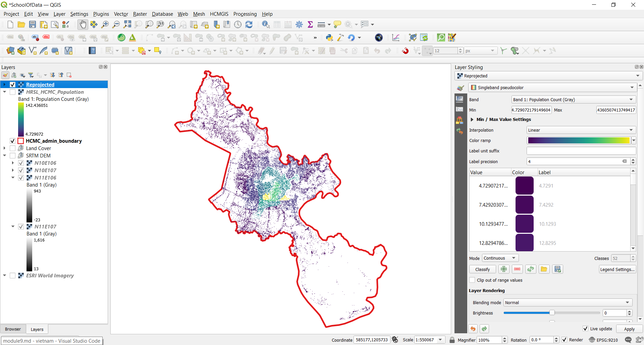Click the redo style change arrow
Screen dimensions: 644x345
click(x=484, y=329)
